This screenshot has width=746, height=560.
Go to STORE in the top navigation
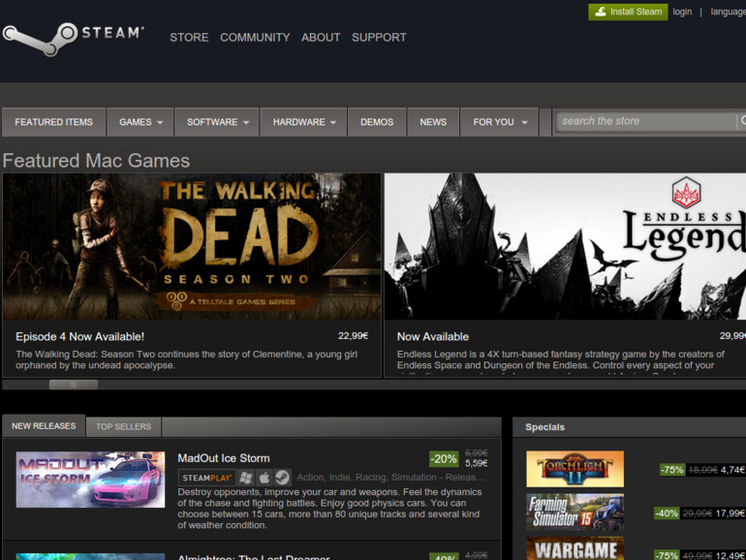[x=189, y=38]
